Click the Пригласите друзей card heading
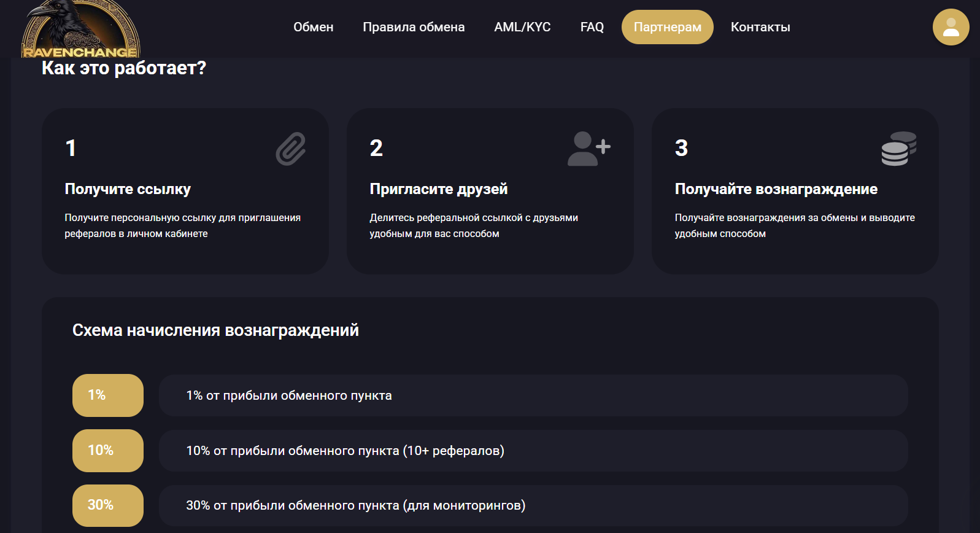 [x=438, y=189]
